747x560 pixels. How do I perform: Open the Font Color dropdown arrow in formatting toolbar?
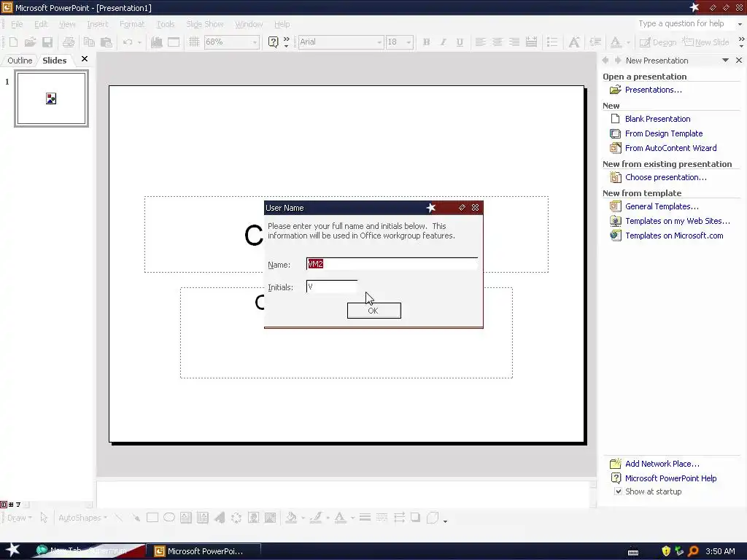(x=628, y=42)
